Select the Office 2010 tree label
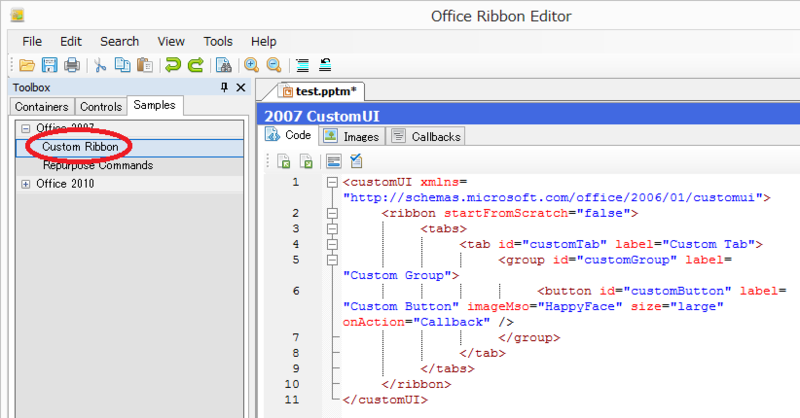The image size is (800, 418). point(65,184)
